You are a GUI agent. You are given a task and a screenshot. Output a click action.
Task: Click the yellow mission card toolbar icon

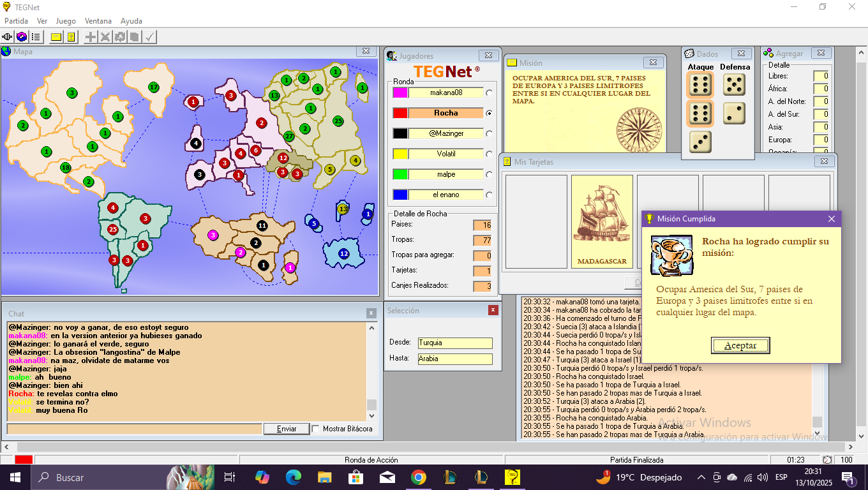(56, 37)
